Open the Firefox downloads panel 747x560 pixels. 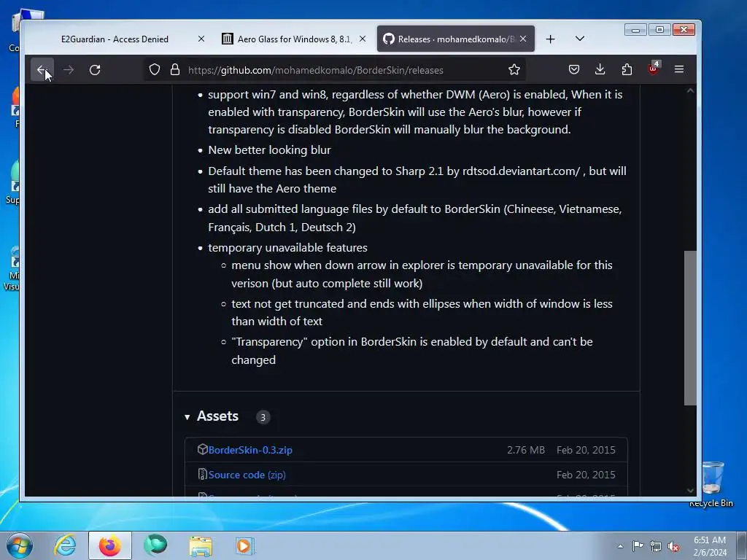600,69
